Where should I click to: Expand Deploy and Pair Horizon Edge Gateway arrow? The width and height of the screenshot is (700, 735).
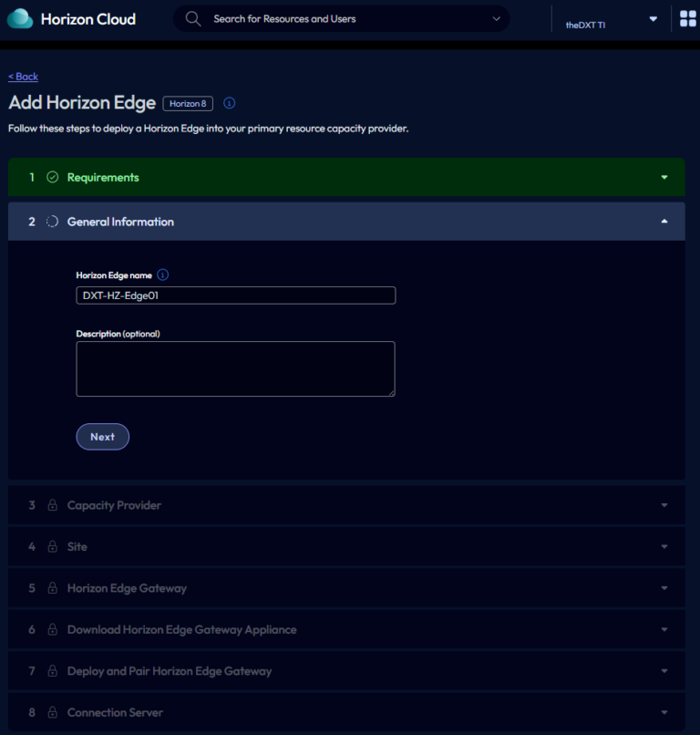[664, 671]
